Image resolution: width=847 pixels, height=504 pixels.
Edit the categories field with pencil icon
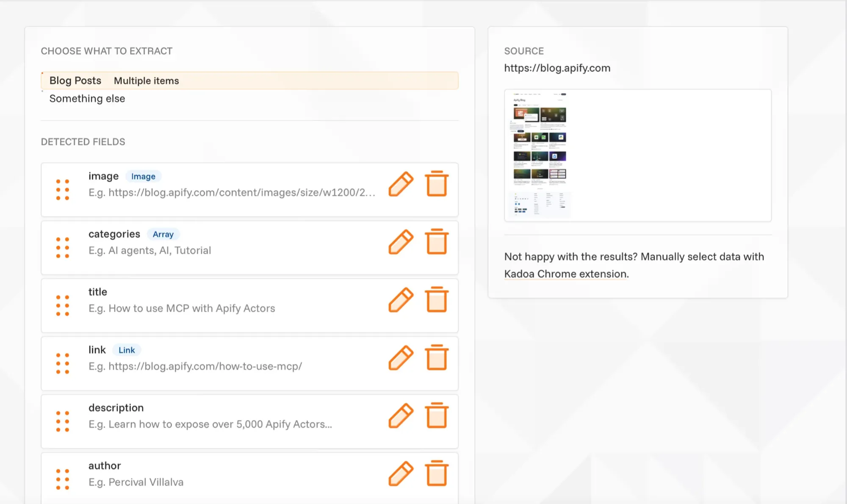tap(401, 242)
